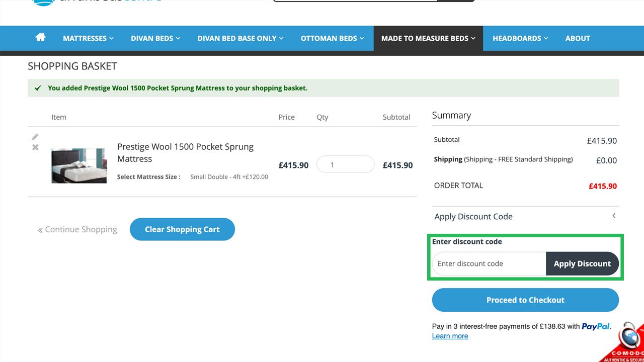Click the mattress product thumbnail
This screenshot has height=362, width=644.
point(79,165)
